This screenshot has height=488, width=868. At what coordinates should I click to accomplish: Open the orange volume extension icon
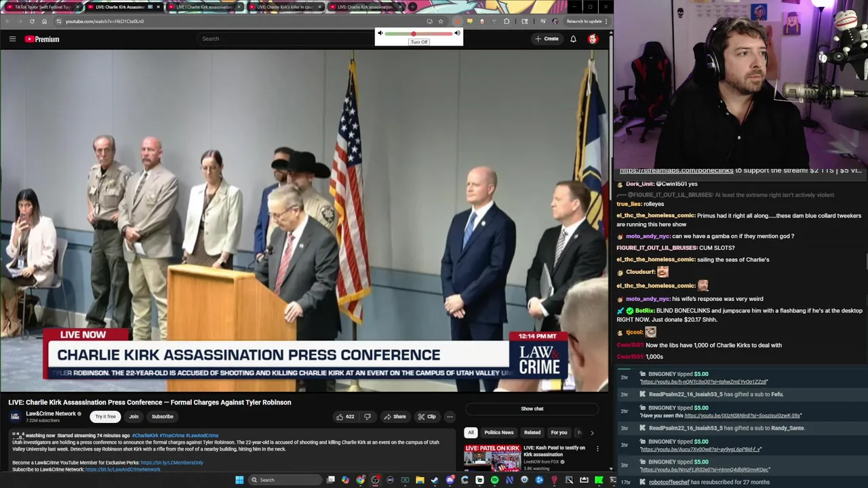(x=458, y=21)
